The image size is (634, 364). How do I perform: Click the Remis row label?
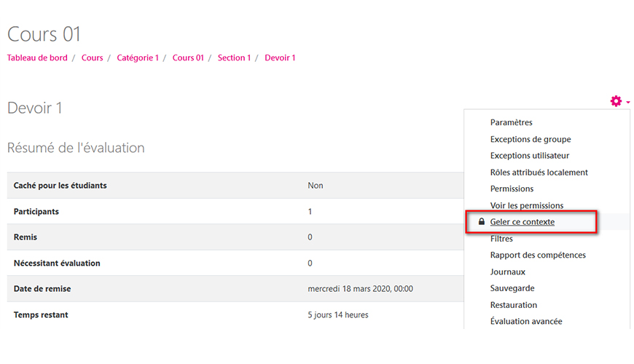25,237
